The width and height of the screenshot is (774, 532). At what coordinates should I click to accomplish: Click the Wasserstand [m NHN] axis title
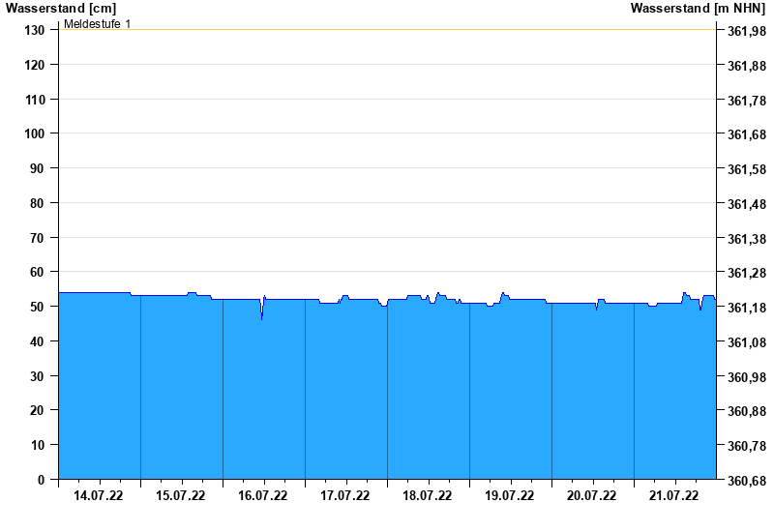point(698,9)
